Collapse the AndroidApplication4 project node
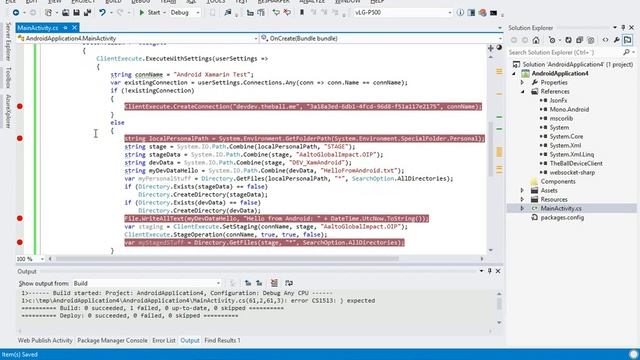This screenshot has width=640, height=360. point(514,74)
